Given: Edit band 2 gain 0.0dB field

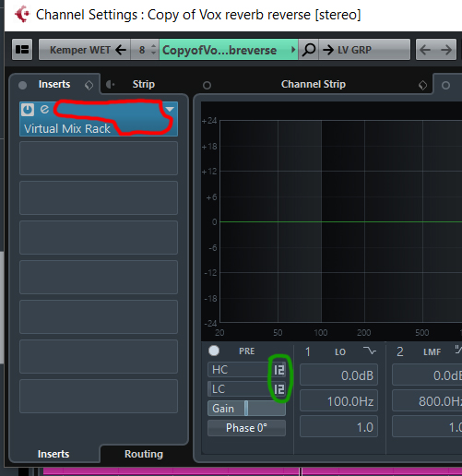Looking at the screenshot, I should tap(427, 375).
